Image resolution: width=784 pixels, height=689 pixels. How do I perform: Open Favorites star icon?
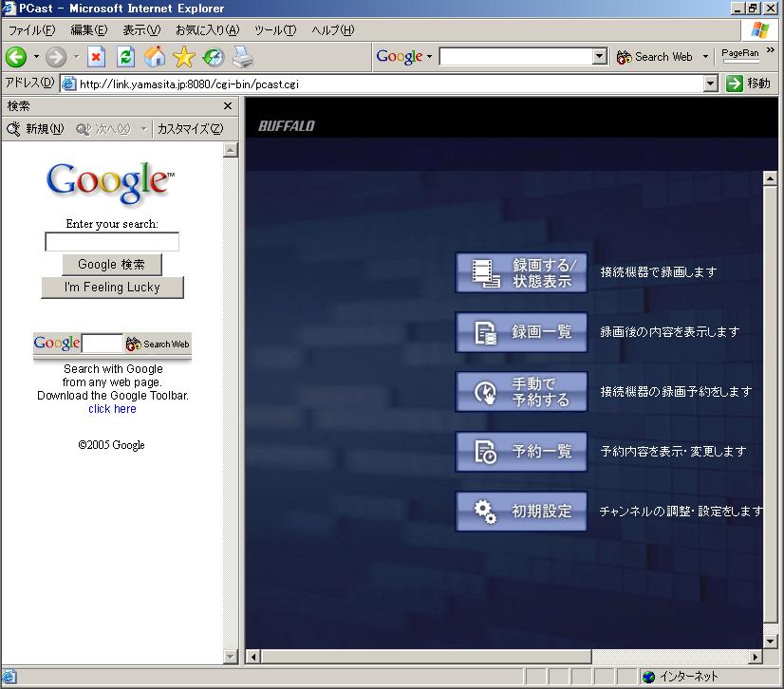coord(184,57)
